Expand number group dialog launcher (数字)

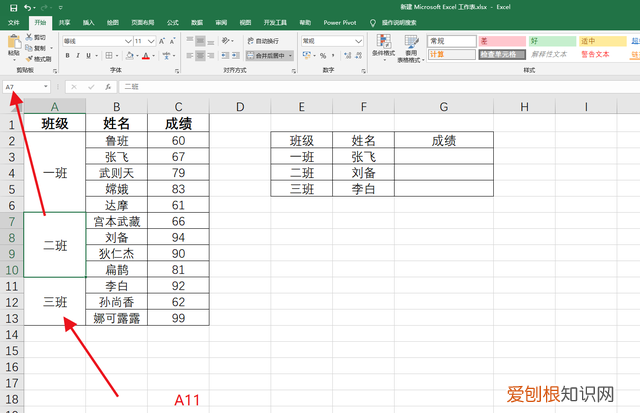[363, 71]
